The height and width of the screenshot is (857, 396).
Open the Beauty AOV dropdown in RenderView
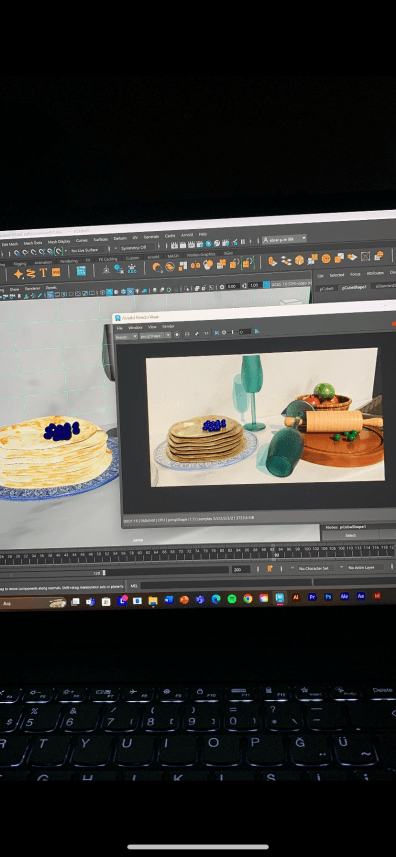pos(126,336)
